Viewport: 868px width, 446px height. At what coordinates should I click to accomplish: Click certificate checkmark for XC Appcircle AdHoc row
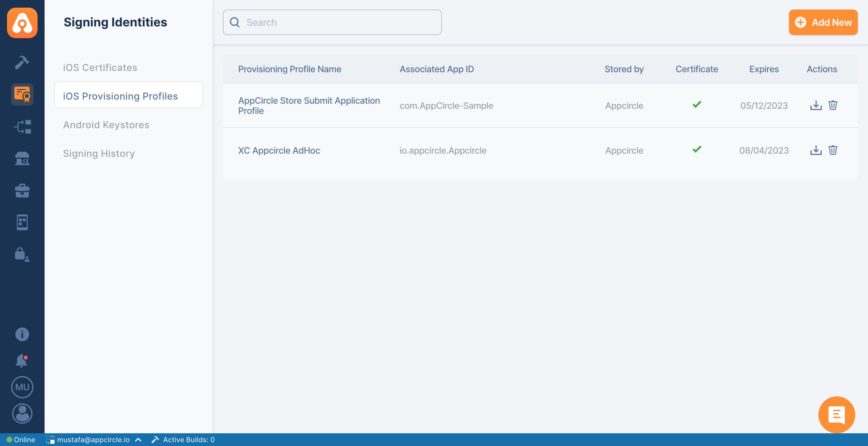696,149
